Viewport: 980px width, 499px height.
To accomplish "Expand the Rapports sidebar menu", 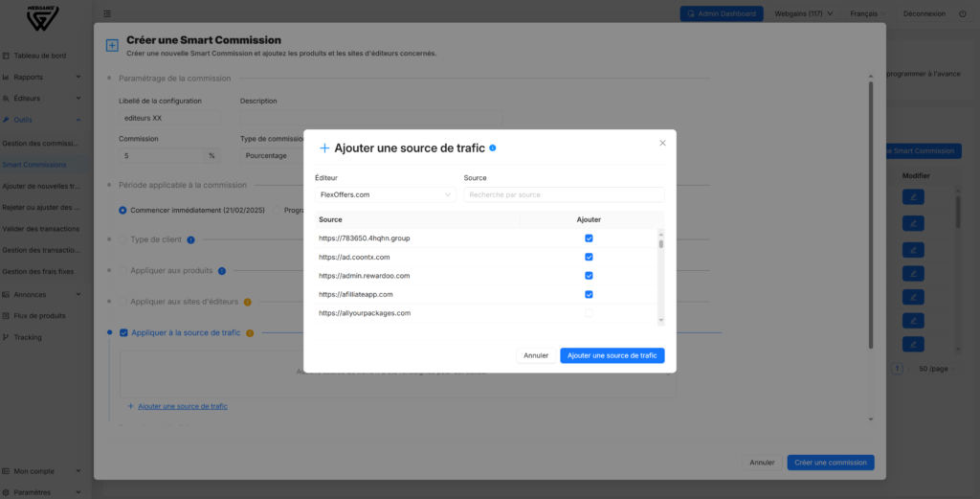I will pyautogui.click(x=78, y=77).
